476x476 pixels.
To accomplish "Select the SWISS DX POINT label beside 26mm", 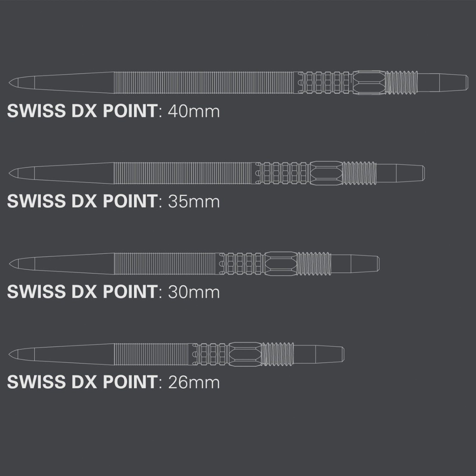I will pos(82,382).
